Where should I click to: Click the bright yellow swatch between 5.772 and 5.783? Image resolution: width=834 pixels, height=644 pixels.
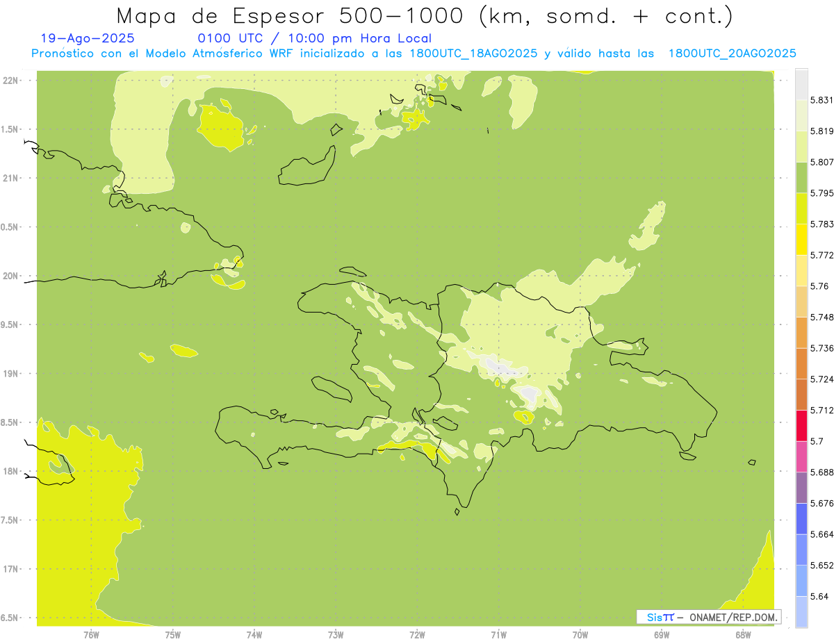tap(801, 239)
